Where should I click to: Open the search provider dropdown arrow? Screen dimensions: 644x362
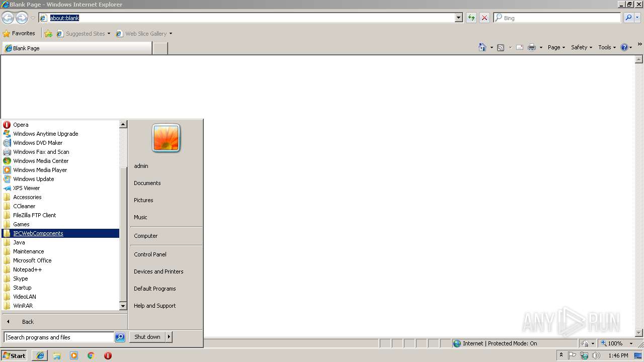(637, 18)
